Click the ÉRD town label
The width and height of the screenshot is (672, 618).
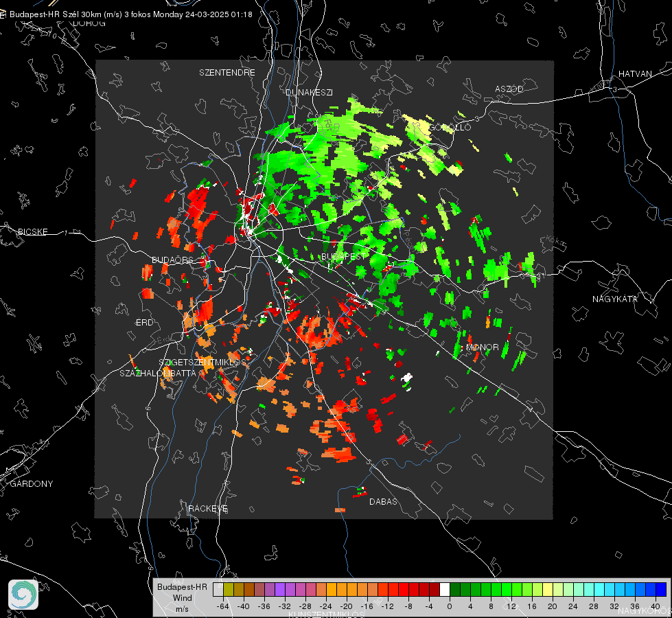[144, 323]
